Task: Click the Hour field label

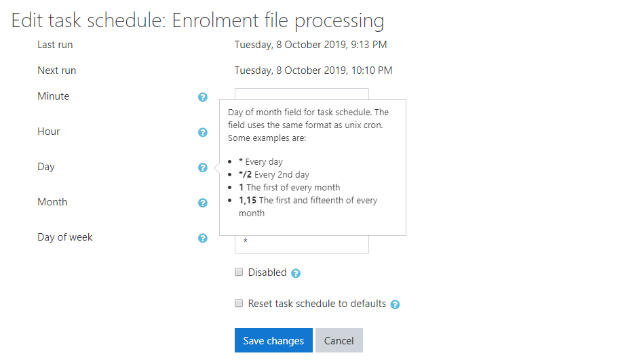Action: pos(49,132)
